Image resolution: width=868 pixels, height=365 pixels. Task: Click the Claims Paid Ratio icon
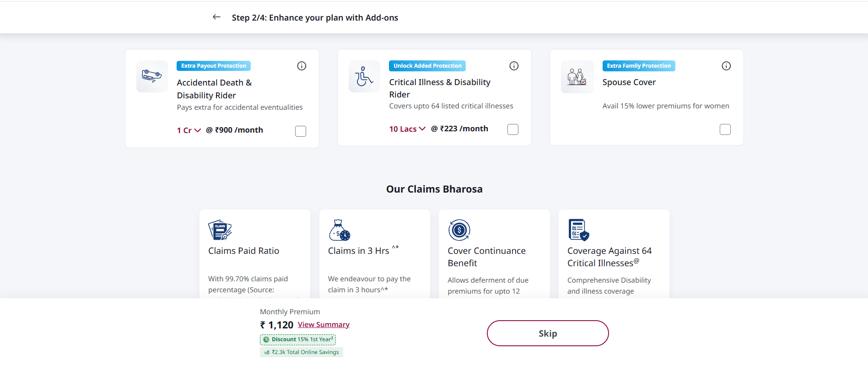point(220,230)
